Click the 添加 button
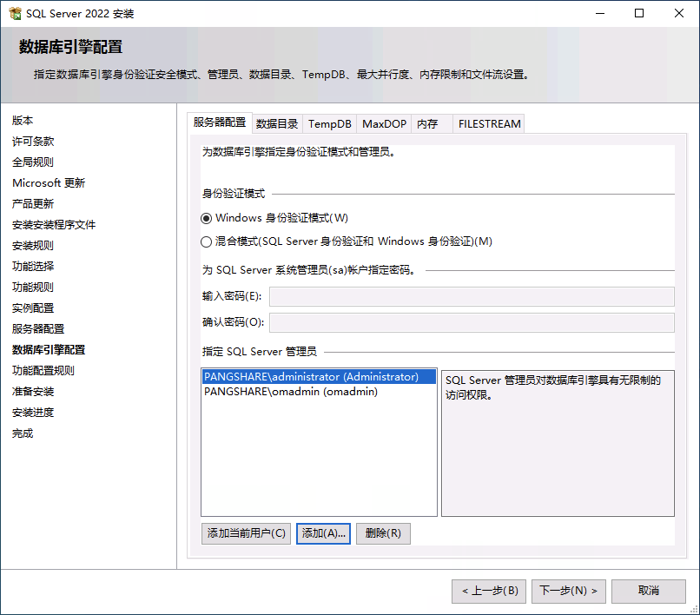Viewport: 700px width, 615px height. point(323,533)
